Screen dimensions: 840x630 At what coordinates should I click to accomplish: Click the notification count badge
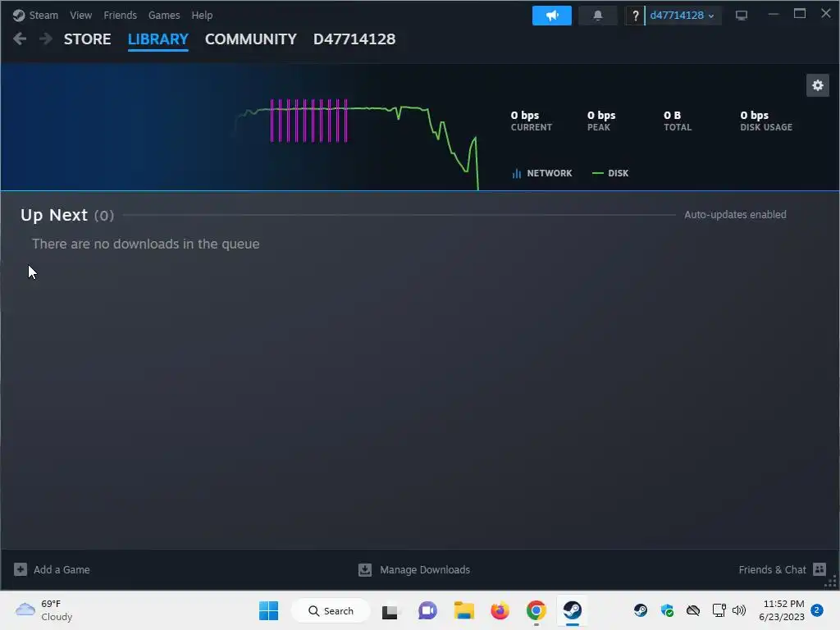pos(817,610)
